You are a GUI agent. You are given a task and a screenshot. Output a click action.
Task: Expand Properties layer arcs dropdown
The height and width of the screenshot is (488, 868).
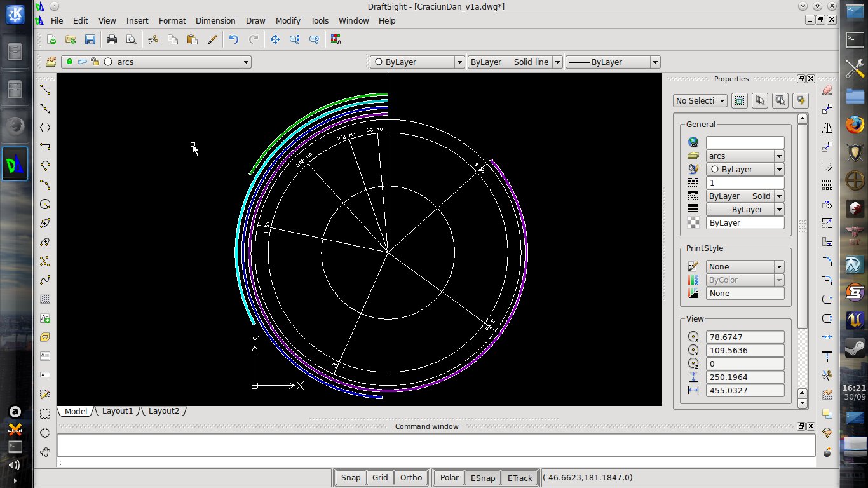pyautogui.click(x=779, y=156)
